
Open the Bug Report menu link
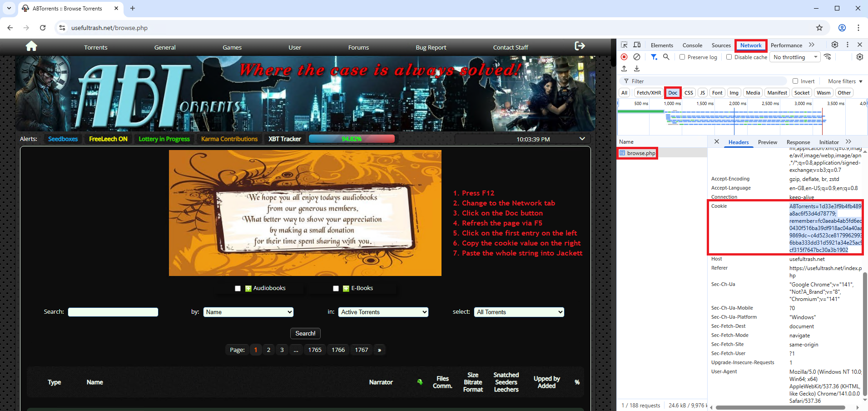431,47
